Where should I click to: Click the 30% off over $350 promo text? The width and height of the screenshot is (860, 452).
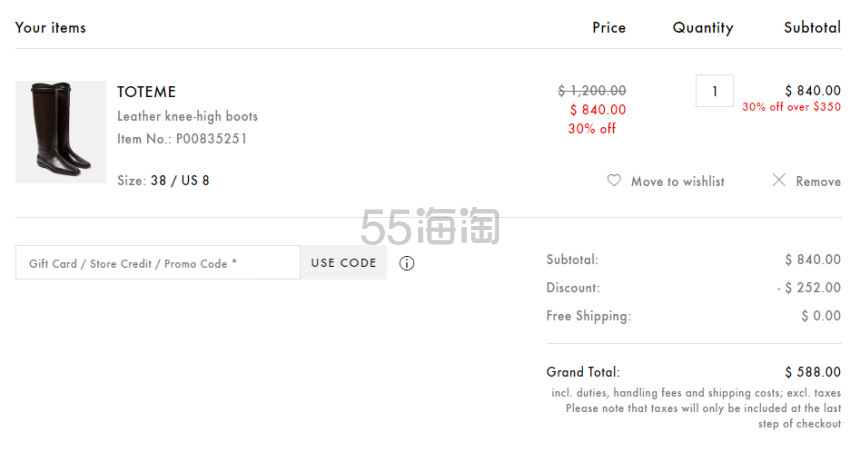[791, 107]
